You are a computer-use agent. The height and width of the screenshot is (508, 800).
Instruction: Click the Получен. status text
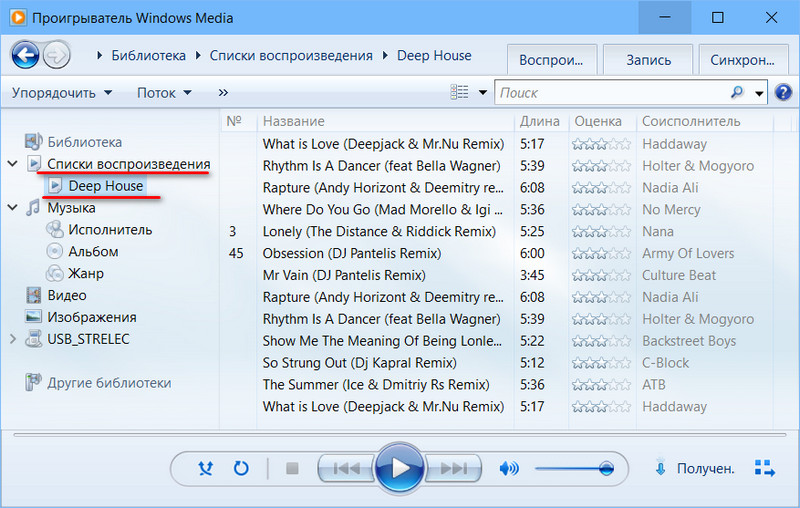pos(706,468)
